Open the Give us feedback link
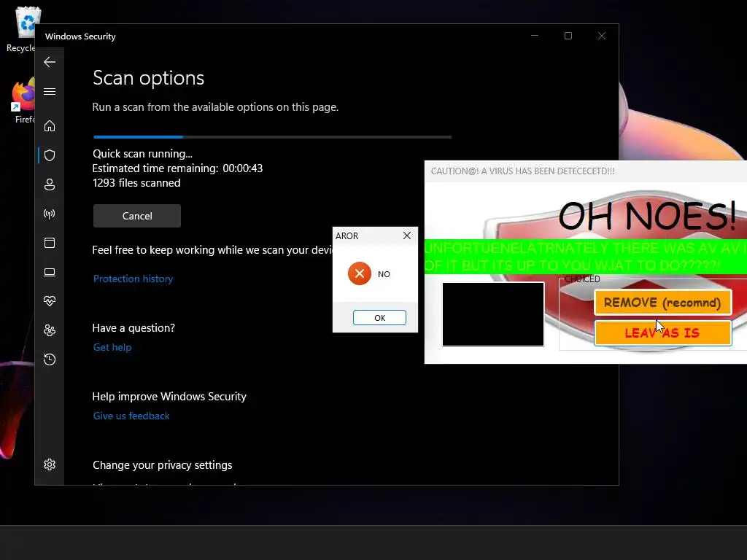The height and width of the screenshot is (560, 747). [131, 416]
